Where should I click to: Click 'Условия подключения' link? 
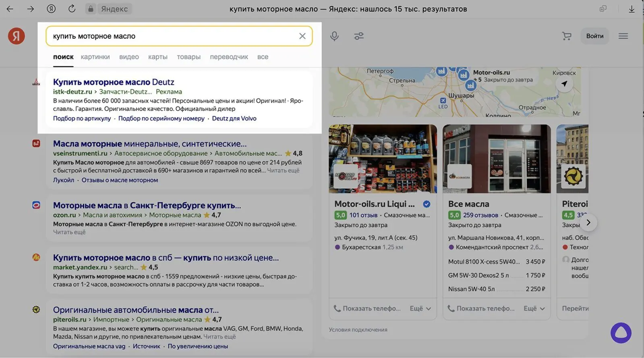(x=358, y=330)
